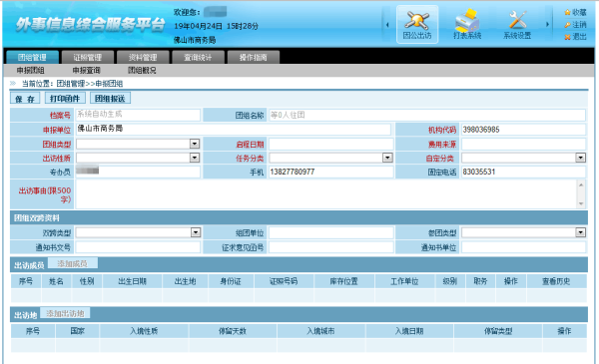
Task: Click the 组团单位 input field
Action: pyautogui.click(x=330, y=232)
